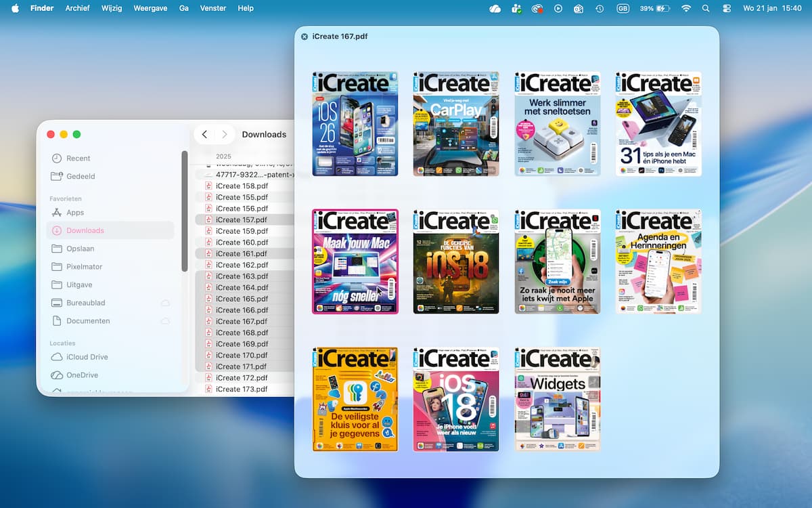Click the CarPlay magazine cover thumbnail
Screen dimensions: 812x508
coord(456,124)
